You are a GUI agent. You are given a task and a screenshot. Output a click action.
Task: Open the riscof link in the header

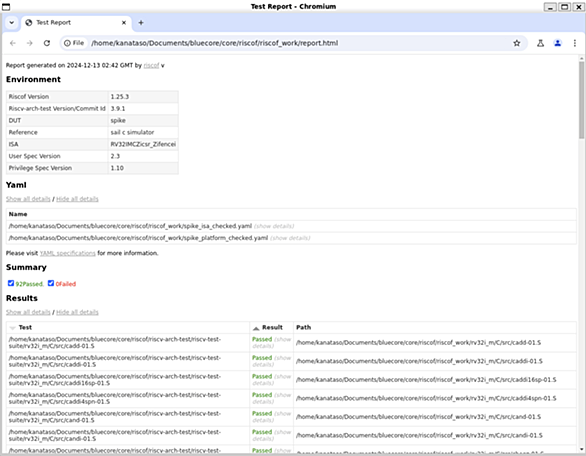tap(151, 65)
